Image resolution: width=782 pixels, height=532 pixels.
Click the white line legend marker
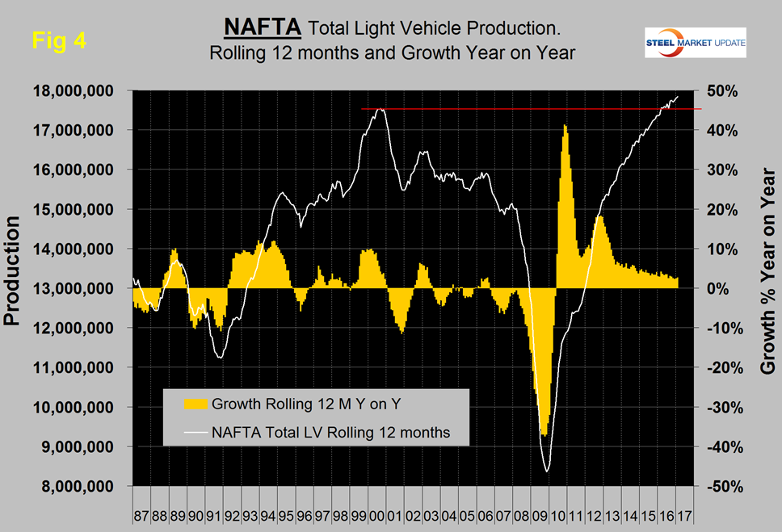pos(193,433)
